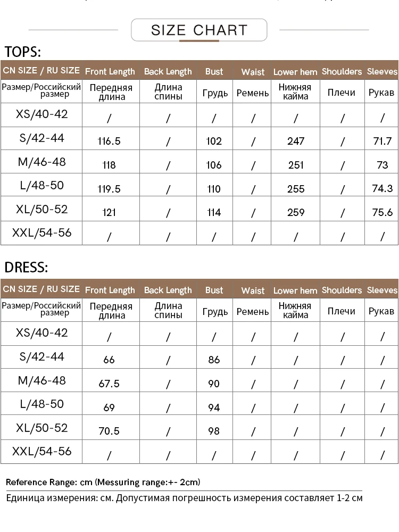The width and height of the screenshot is (399, 532).
Task: Click the Единица измерения note line
Action: [x=184, y=498]
